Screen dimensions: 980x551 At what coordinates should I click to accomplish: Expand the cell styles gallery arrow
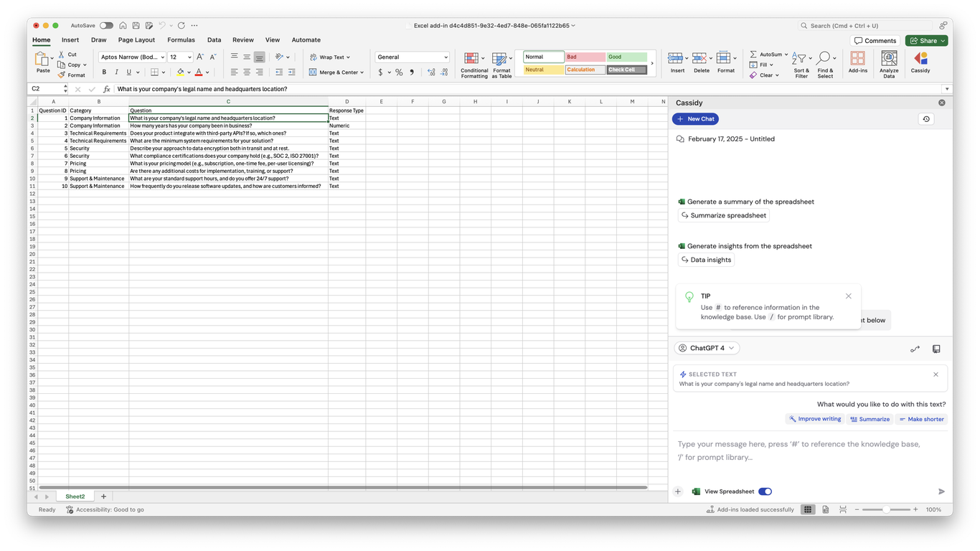[x=652, y=63]
